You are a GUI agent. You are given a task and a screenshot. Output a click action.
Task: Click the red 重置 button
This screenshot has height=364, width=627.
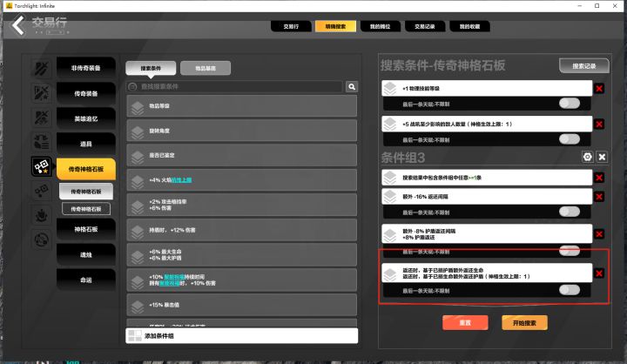click(x=465, y=322)
